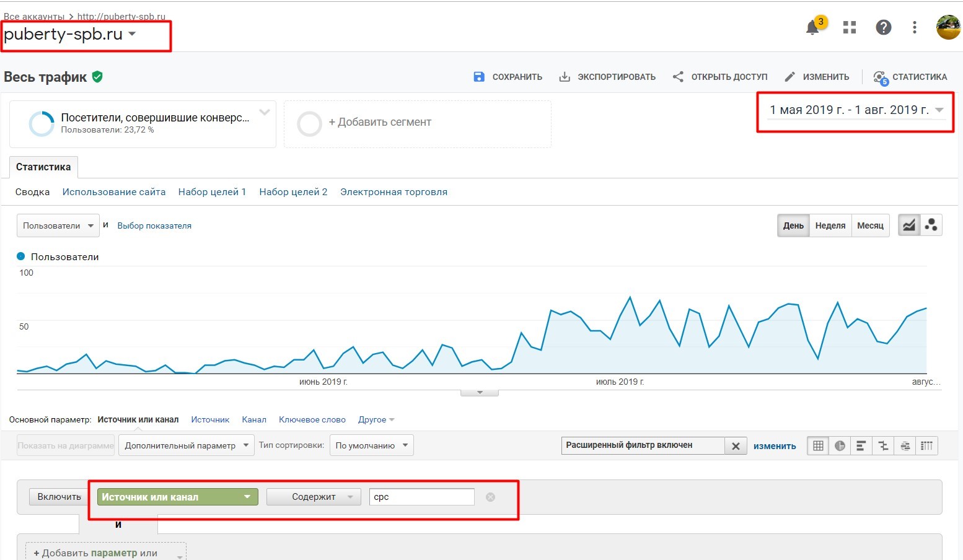This screenshot has width=963, height=560.
Task: Select the Статистика tab
Action: pos(43,167)
